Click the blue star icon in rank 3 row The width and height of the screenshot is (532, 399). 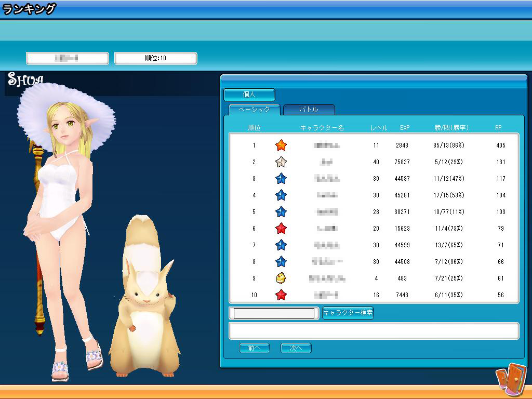281,179
